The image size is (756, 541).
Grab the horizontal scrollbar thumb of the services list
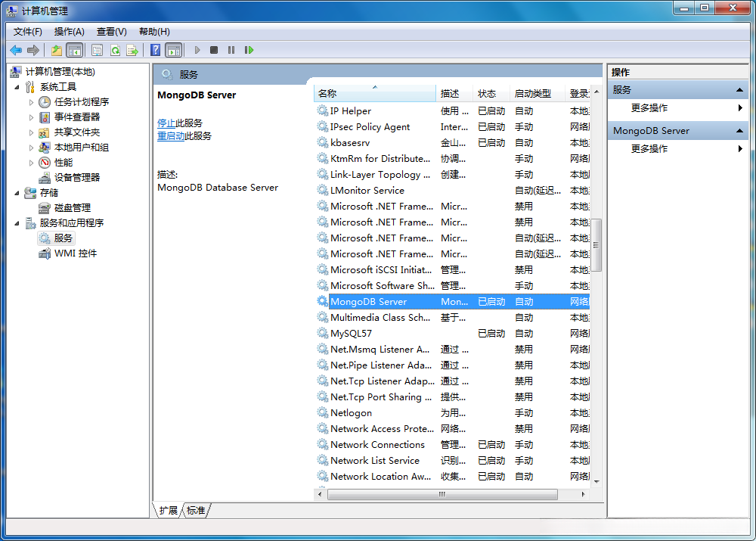coord(442,494)
